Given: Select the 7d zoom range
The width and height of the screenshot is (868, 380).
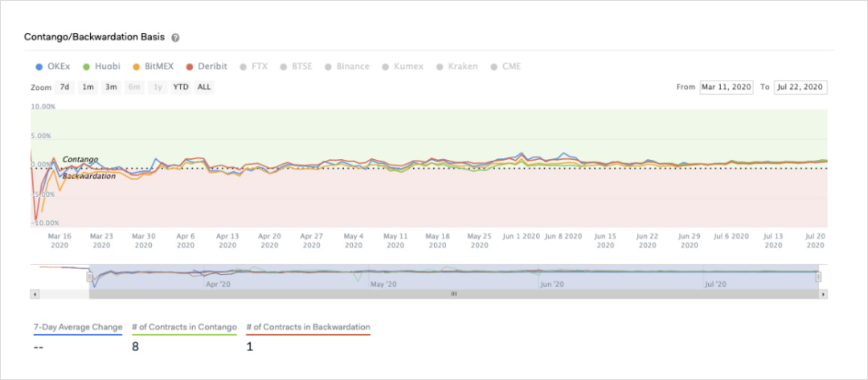Looking at the screenshot, I should coord(64,87).
